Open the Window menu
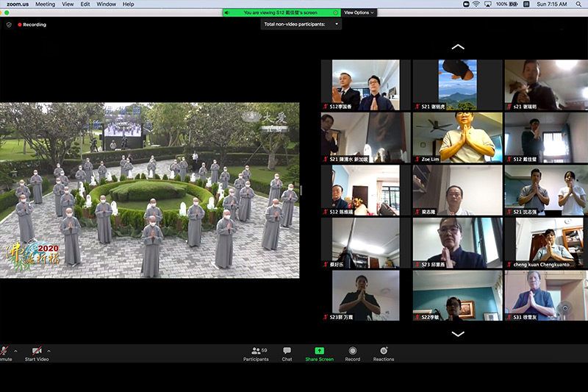Image resolution: width=588 pixels, height=392 pixels. (106, 4)
